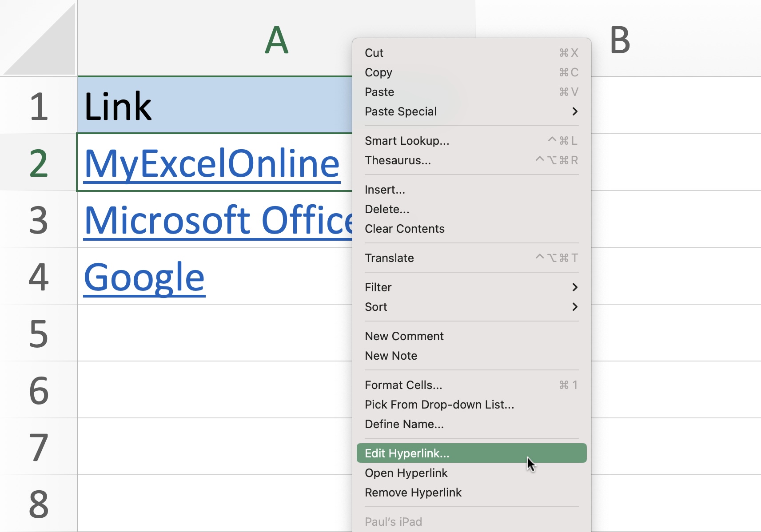Select Clear Contents menu item
This screenshot has height=532, width=761.
pyautogui.click(x=471, y=229)
